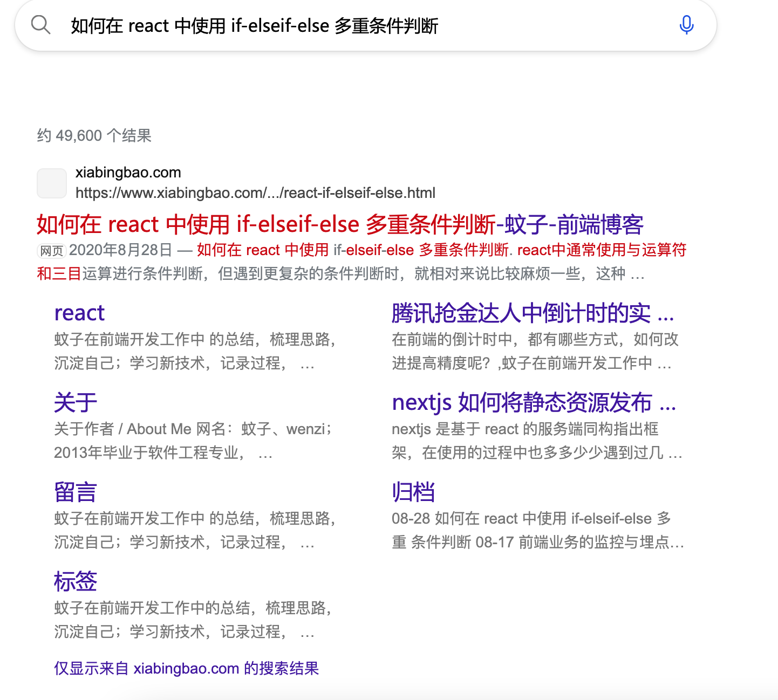The height and width of the screenshot is (700, 778).
Task: Click the 关于作者 / About Me description text
Action: [193, 429]
